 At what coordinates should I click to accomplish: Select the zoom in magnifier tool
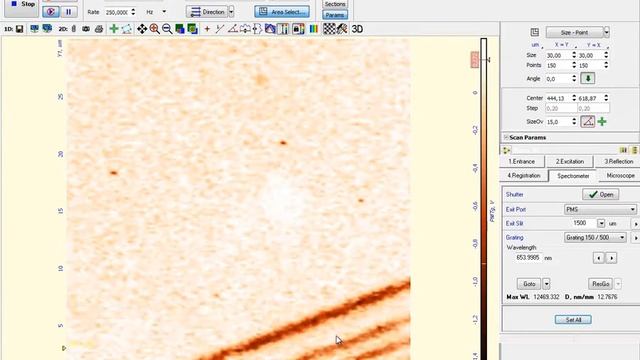[x=154, y=29]
